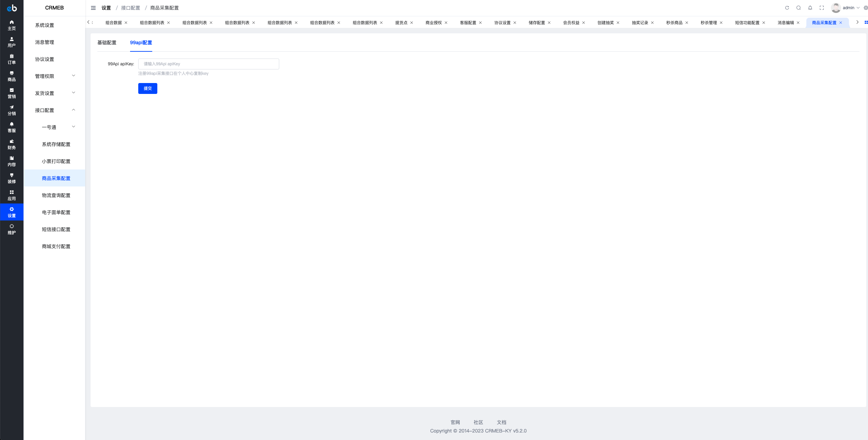Click the refresh icon in top bar
This screenshot has height=440, width=868.
pyautogui.click(x=787, y=8)
